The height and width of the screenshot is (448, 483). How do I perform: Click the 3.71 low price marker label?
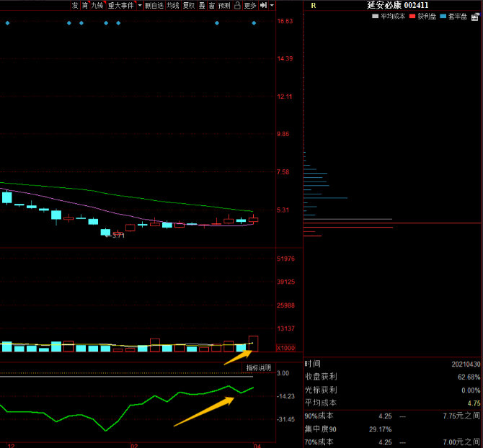(118, 236)
